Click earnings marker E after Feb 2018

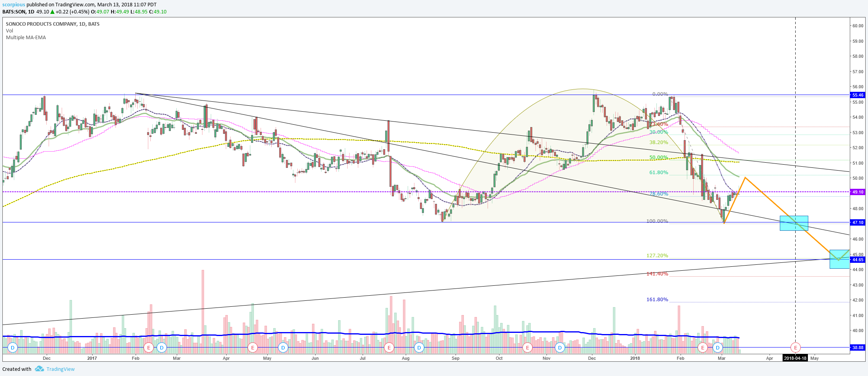[x=703, y=348]
